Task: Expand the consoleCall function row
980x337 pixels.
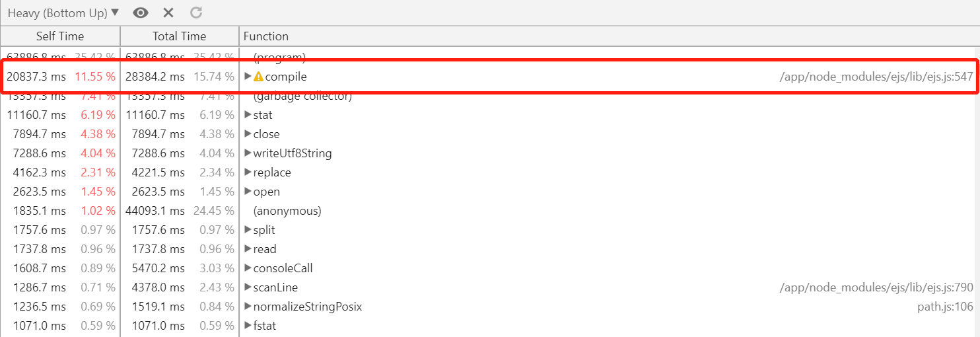Action: click(248, 268)
